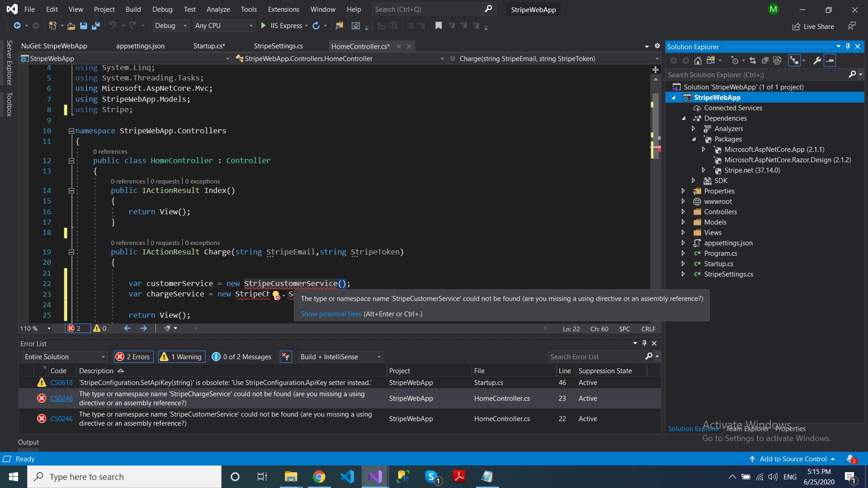Click Add to Source Control in status bar

[x=793, y=459]
